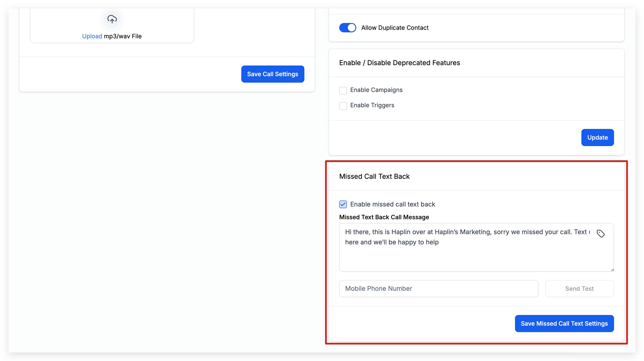Click the 'Allow Duplicate Contact' label text
644x361 pixels.
pos(395,28)
